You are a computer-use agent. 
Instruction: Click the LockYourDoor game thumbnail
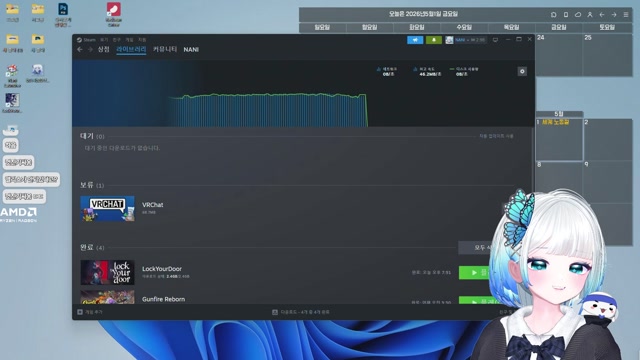tap(107, 272)
